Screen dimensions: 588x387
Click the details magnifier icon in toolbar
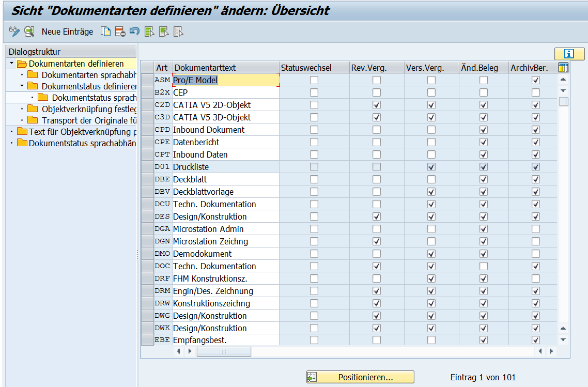[29, 32]
